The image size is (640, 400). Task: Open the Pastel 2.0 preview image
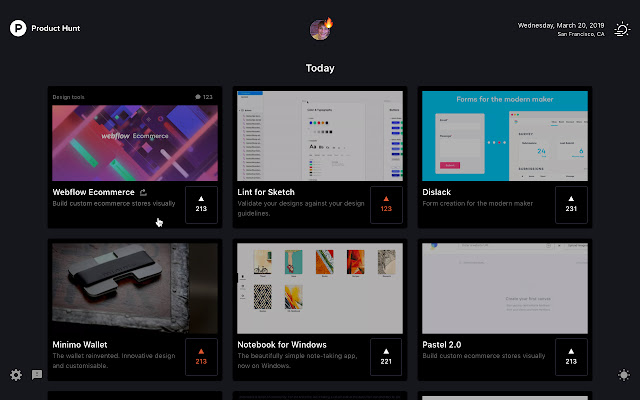(505, 289)
